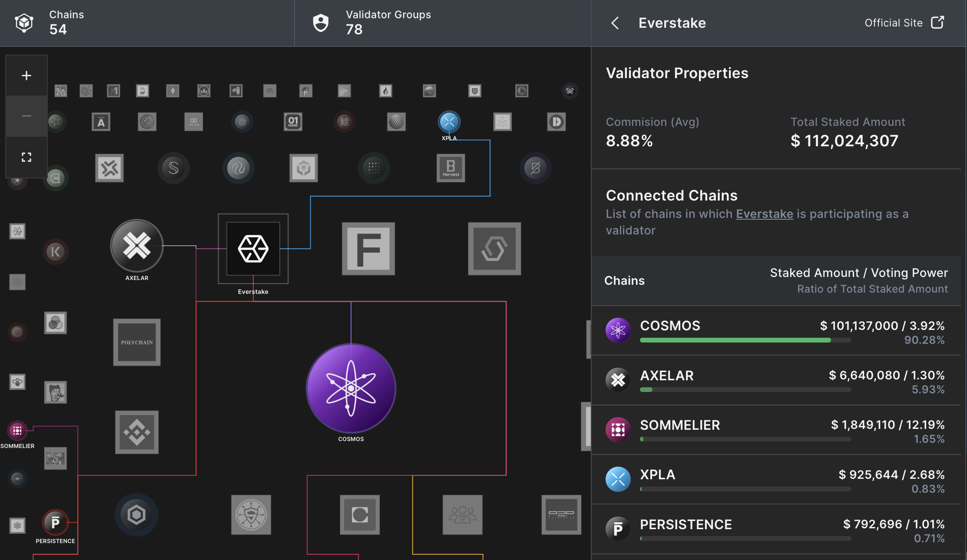The width and height of the screenshot is (967, 560).
Task: Click the 01node validator icon
Action: [x=293, y=122]
